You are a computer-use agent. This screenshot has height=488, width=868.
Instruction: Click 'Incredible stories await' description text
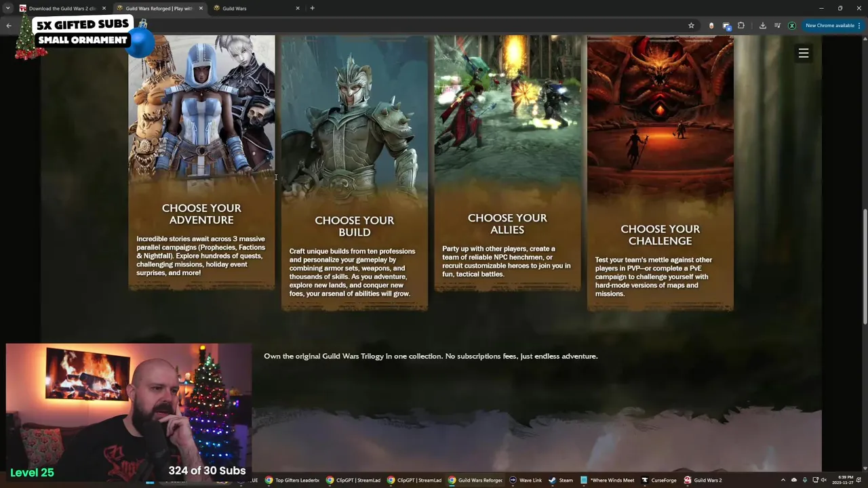[201, 256]
